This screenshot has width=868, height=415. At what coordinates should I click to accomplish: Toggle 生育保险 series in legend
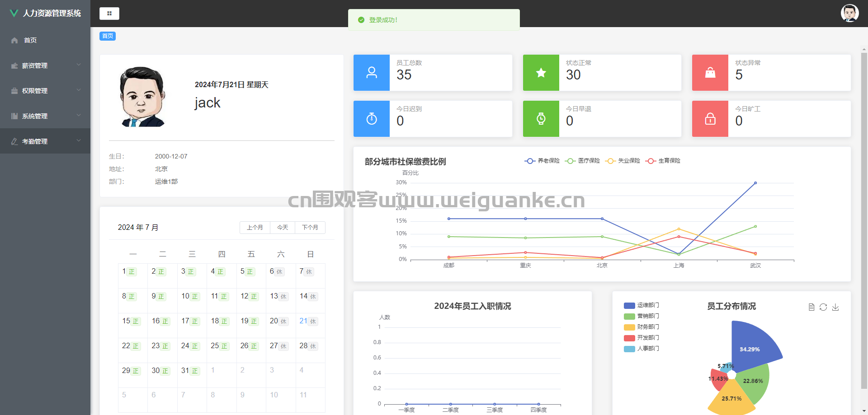[x=663, y=161]
